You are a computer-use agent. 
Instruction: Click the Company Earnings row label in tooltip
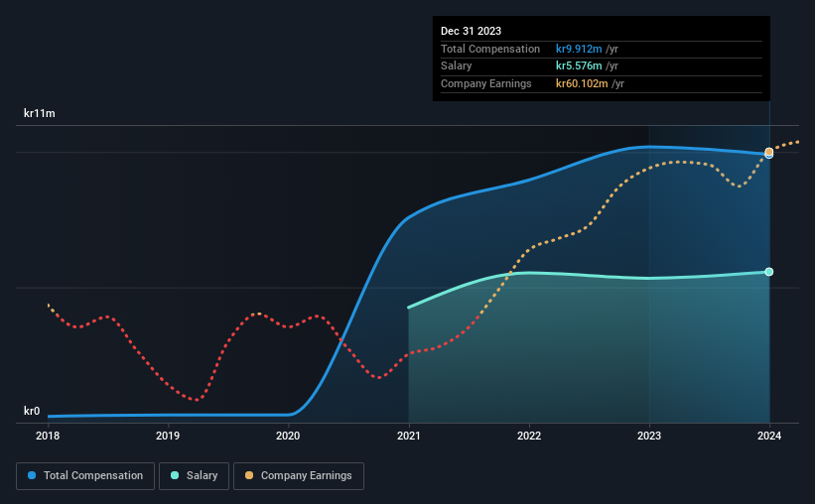pos(486,83)
